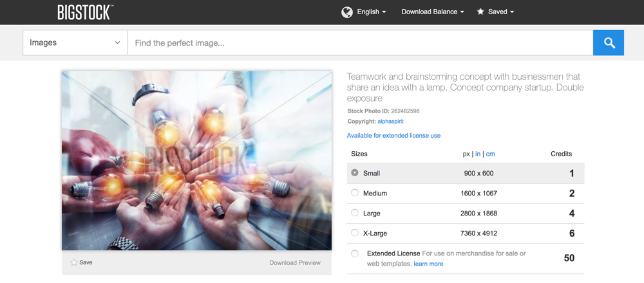Viewport: 644px width, 283px height.
Task: Select the Medium size radio button
Action: pos(355,193)
